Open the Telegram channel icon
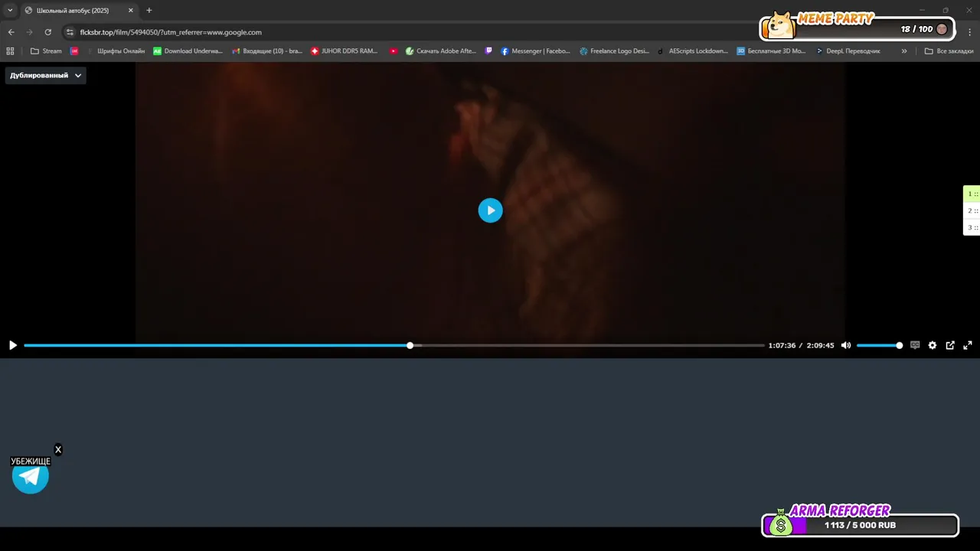This screenshot has height=551, width=980. pos(31,476)
